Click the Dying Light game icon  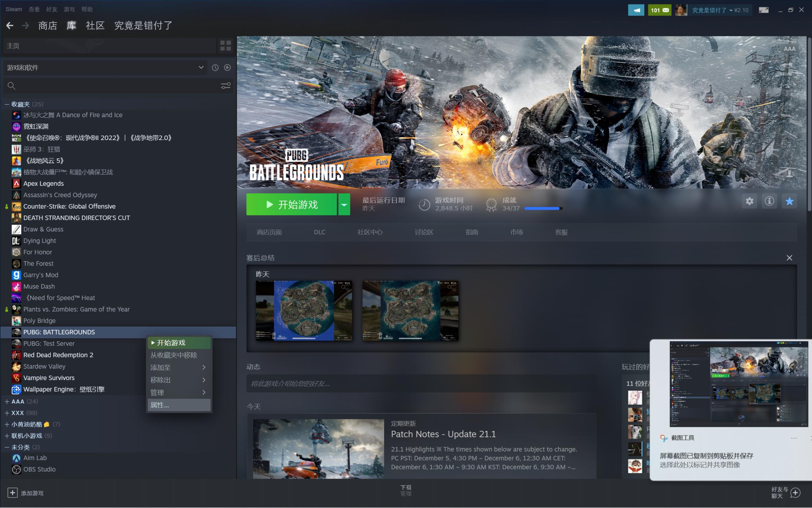[16, 241]
